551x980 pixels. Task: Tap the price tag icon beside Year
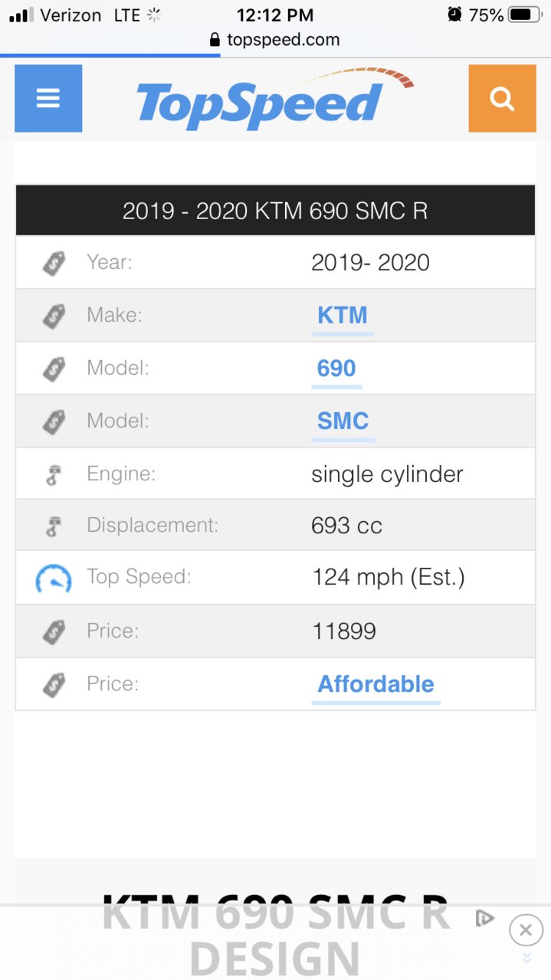[54, 263]
